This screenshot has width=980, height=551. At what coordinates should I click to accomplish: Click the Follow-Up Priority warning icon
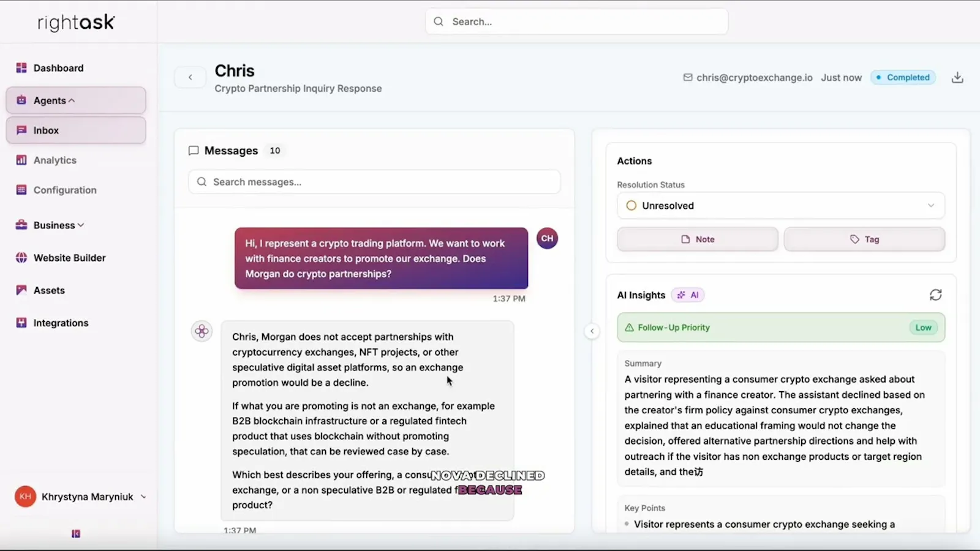coord(629,328)
